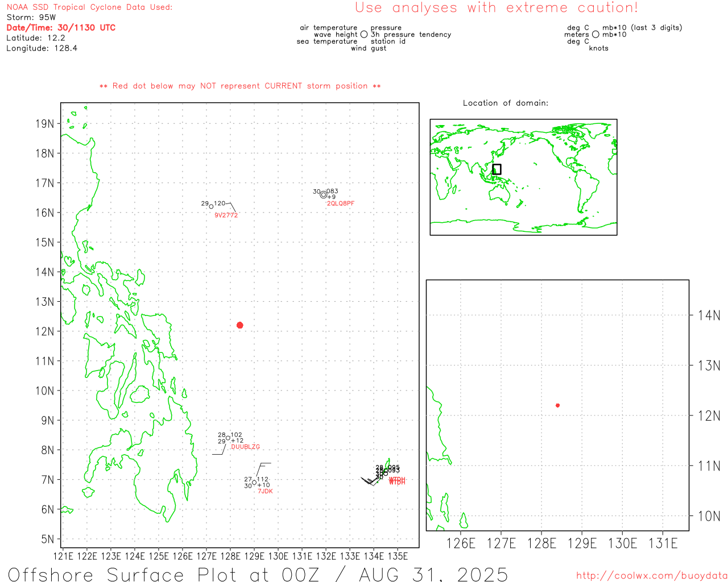Click the 'NOAA SSD Tropical Cyclone Data Used:' heading
The height and width of the screenshot is (582, 728).
click(89, 7)
